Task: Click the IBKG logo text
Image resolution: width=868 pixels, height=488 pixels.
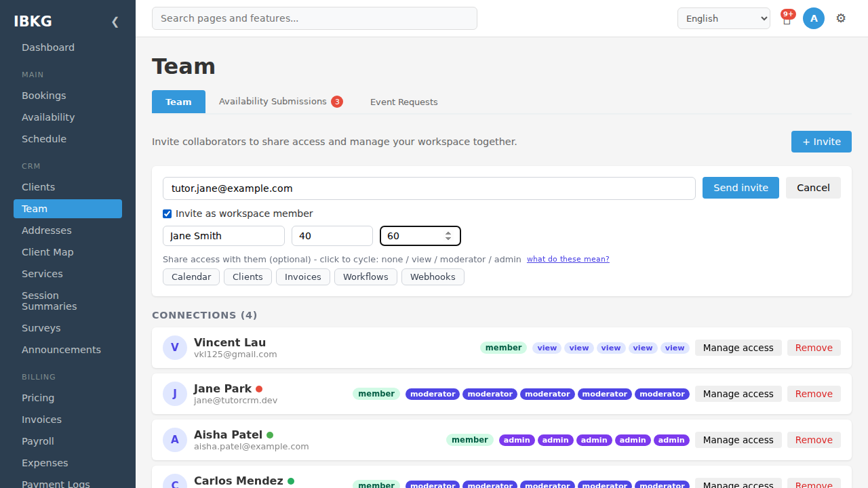Action: [33, 21]
